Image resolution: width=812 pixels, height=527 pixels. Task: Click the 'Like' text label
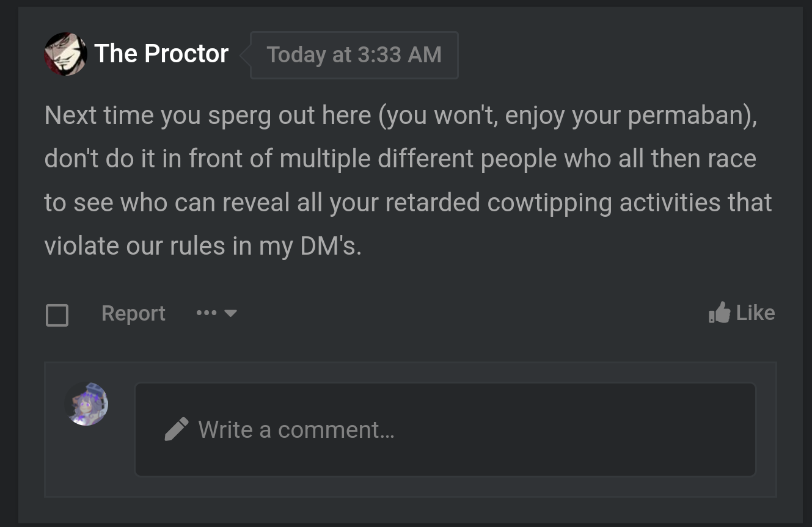(x=756, y=313)
